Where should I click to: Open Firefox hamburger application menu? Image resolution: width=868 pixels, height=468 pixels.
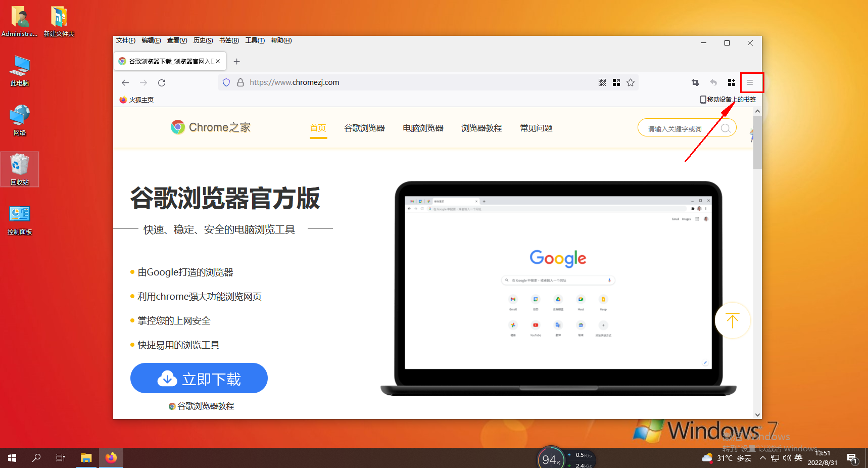(x=750, y=82)
